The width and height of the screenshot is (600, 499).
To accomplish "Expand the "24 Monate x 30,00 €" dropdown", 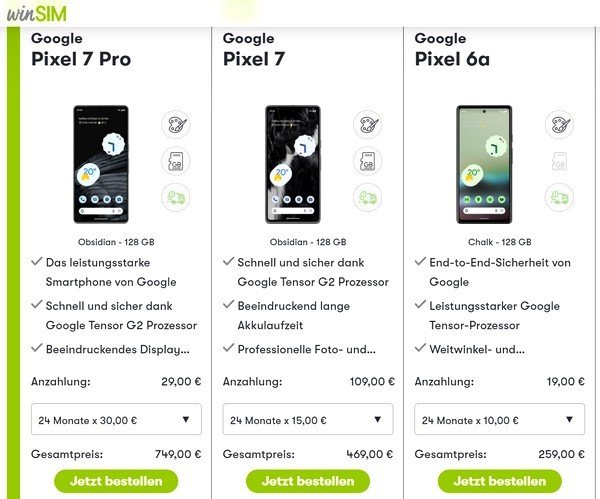I will tap(116, 420).
